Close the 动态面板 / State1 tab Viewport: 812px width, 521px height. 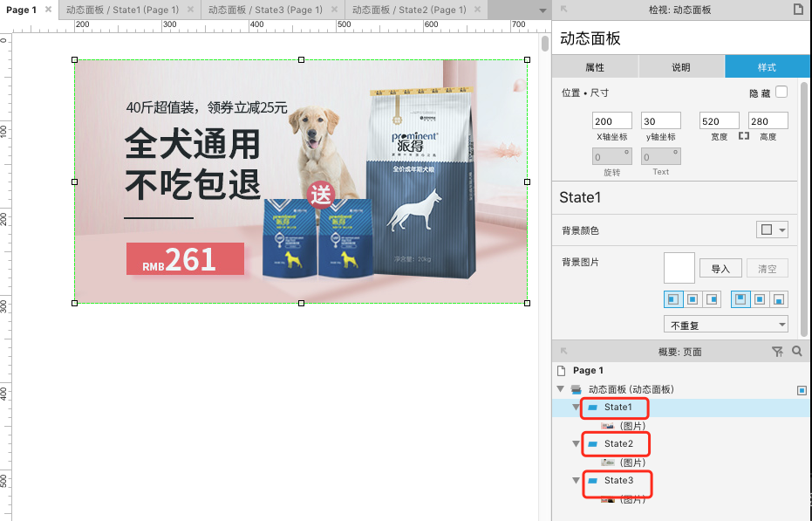click(x=190, y=10)
